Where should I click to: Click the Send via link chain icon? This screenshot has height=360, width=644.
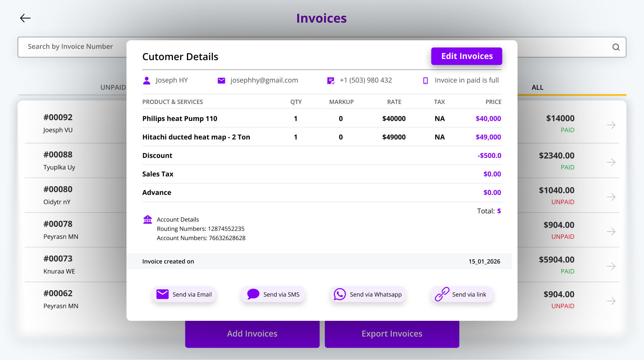coord(442,294)
